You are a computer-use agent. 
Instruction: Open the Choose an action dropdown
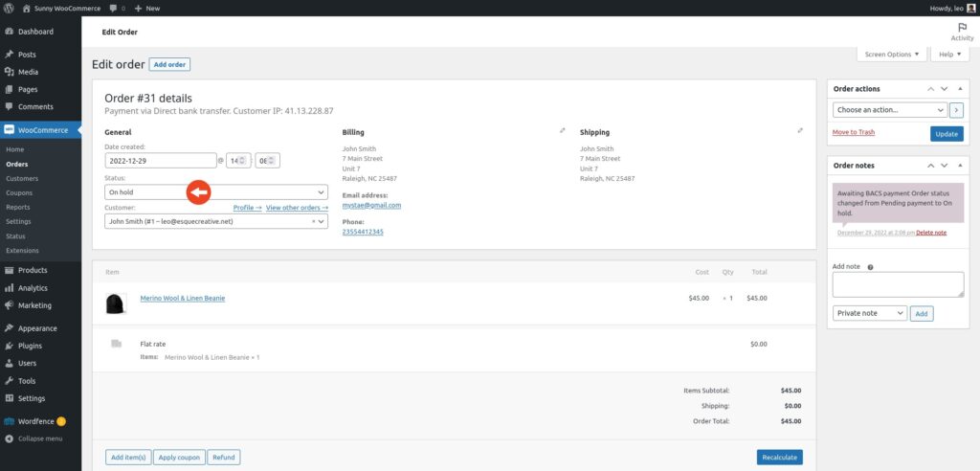(x=890, y=109)
